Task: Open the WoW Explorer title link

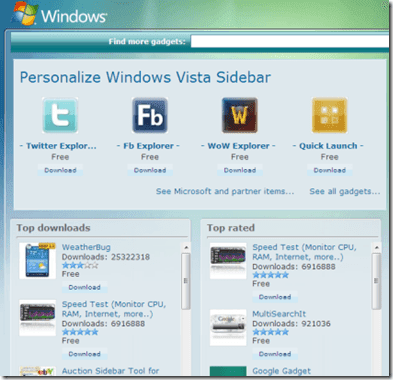Action: (238, 146)
